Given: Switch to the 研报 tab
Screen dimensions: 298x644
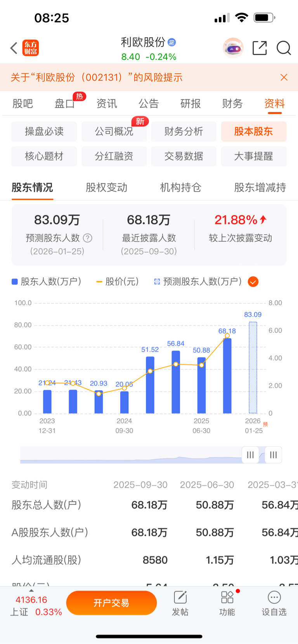Looking at the screenshot, I should pyautogui.click(x=191, y=103).
